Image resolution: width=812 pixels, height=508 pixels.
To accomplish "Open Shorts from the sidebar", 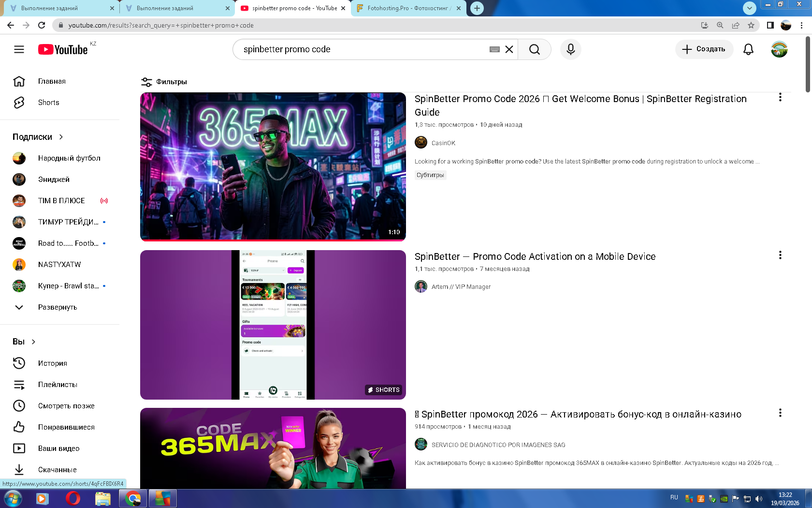I will point(48,103).
